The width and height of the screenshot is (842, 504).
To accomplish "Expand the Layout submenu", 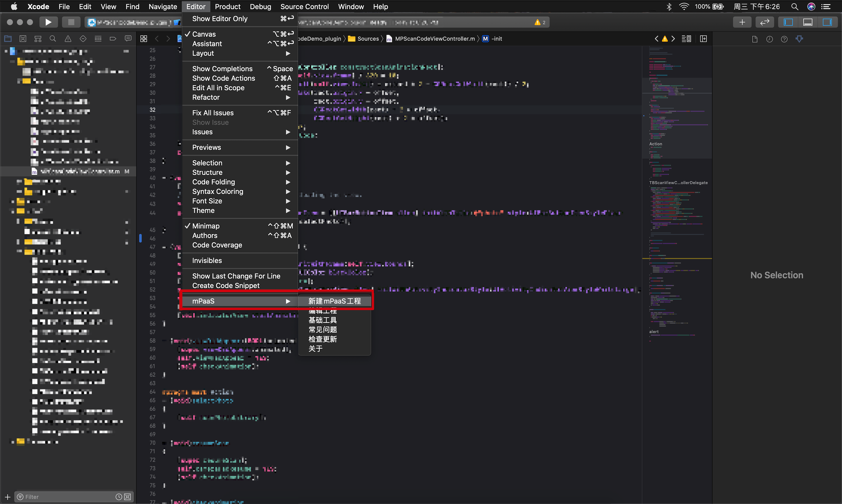I will [240, 53].
